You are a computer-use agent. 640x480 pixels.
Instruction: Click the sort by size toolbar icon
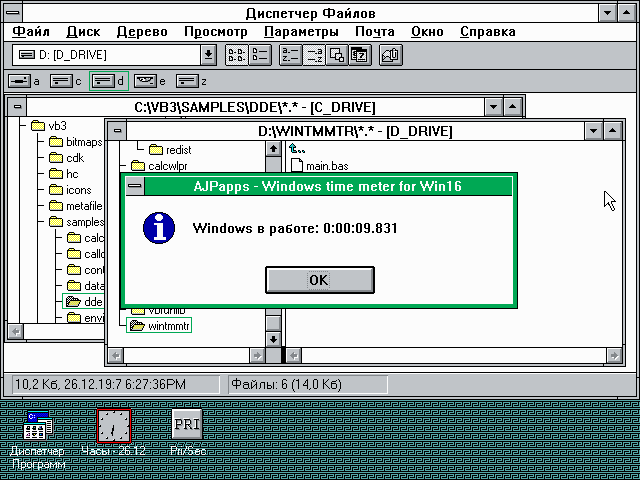pyautogui.click(x=337, y=55)
